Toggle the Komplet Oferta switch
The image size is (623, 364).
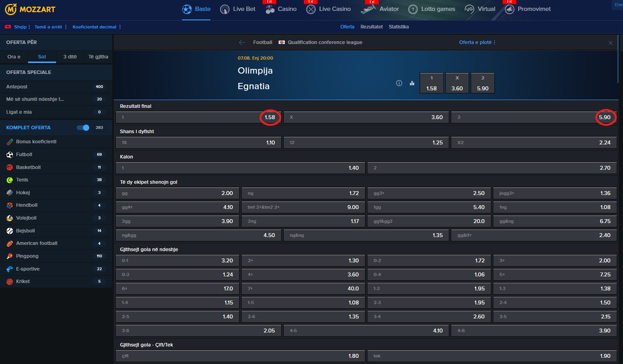point(83,128)
